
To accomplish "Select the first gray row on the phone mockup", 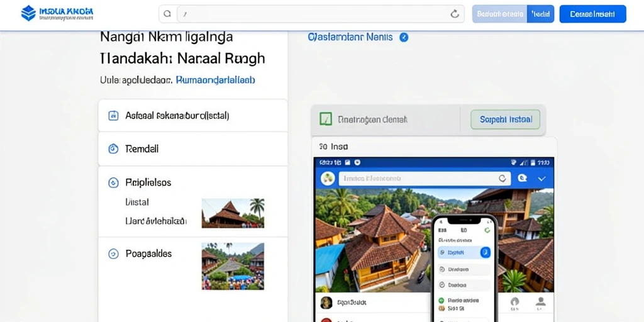I will coord(464,269).
